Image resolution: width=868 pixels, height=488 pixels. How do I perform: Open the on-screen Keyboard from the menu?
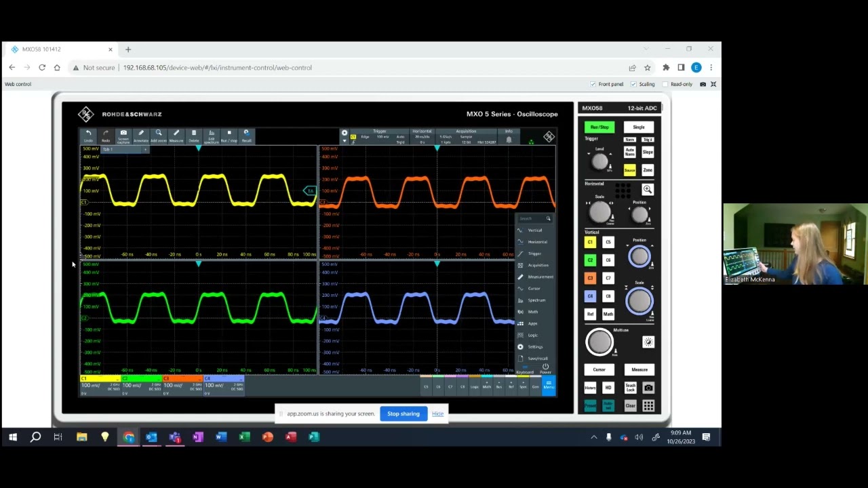click(x=525, y=369)
